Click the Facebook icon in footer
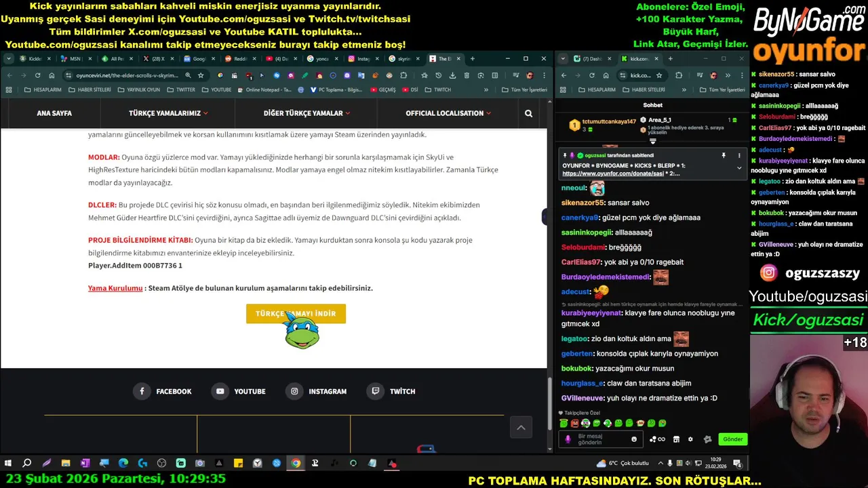 click(x=142, y=391)
